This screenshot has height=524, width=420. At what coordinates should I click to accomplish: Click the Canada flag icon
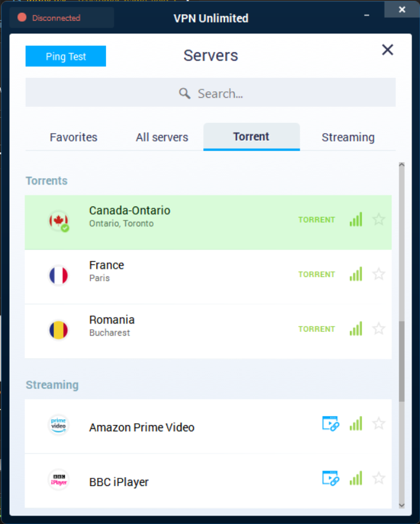(x=59, y=221)
